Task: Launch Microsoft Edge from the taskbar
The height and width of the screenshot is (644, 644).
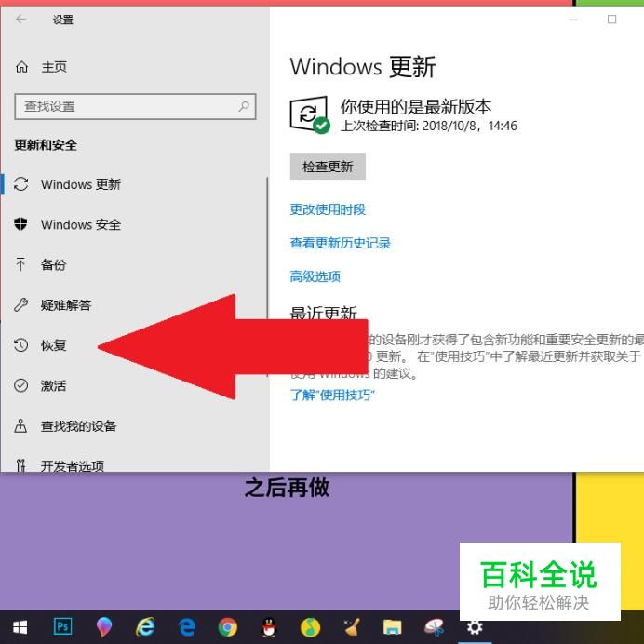Action: [186, 627]
